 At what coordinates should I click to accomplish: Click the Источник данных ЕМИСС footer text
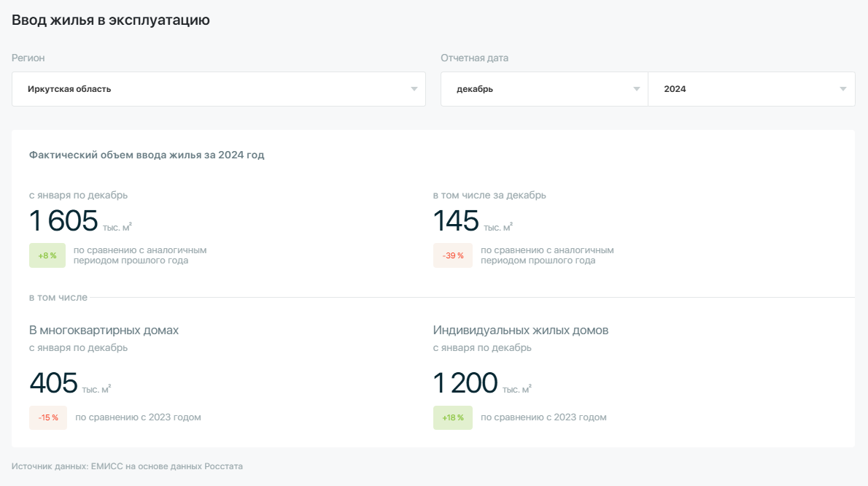tap(127, 466)
